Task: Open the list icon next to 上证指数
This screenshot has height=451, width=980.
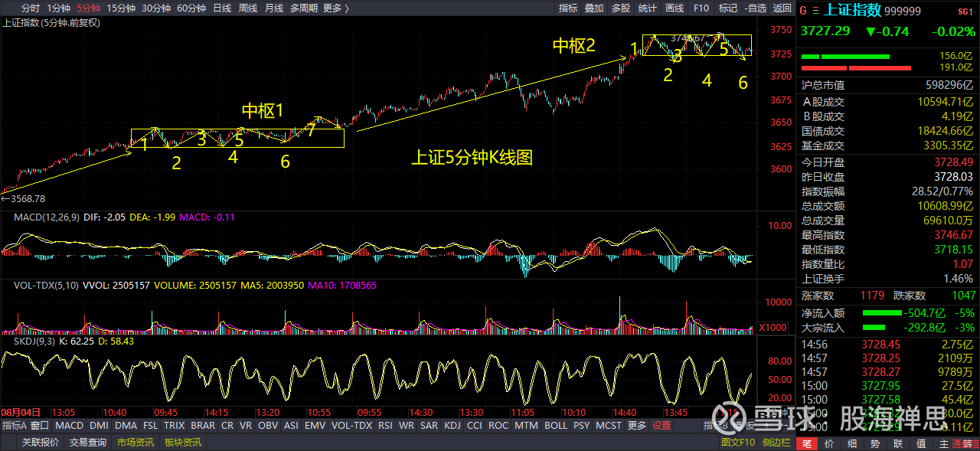Action: click(x=815, y=11)
